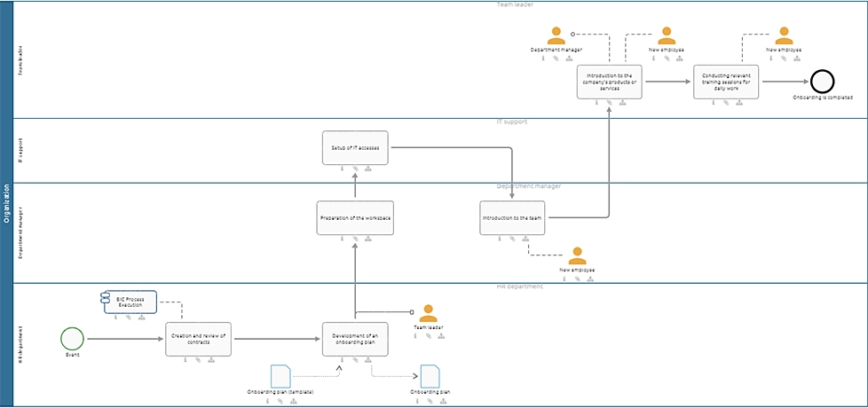Click the faded 'IT support' lane header text
The width and height of the screenshot is (868, 408).
pos(511,122)
